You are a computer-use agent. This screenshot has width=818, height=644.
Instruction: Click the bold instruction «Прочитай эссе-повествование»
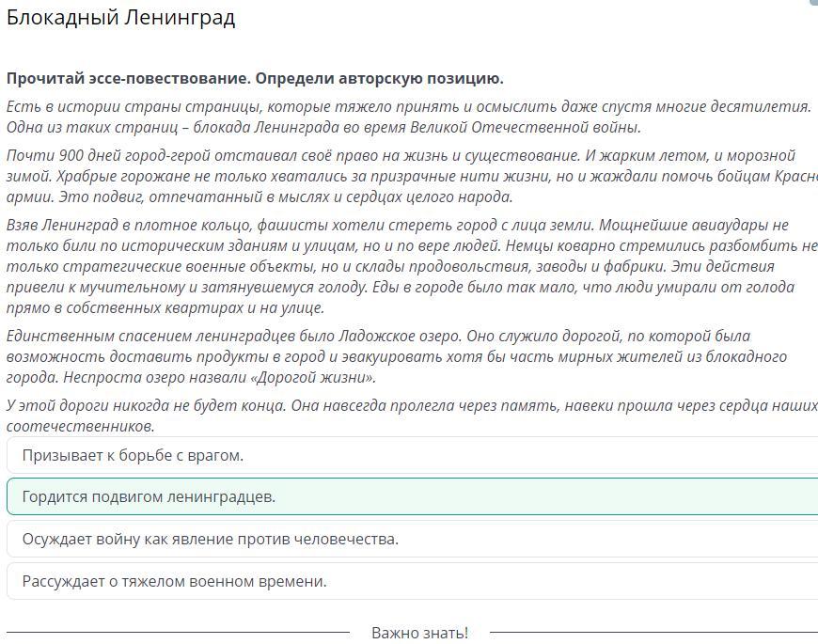[128, 78]
